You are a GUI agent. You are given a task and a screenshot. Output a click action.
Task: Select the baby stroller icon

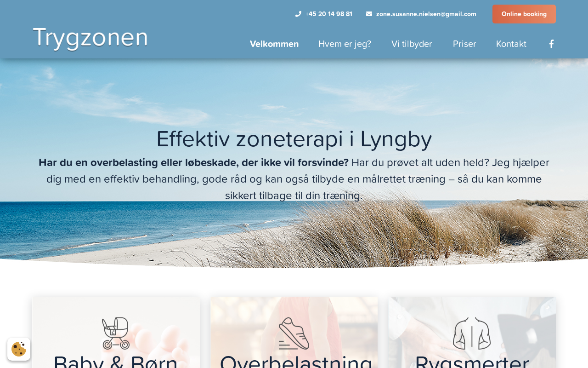116,333
